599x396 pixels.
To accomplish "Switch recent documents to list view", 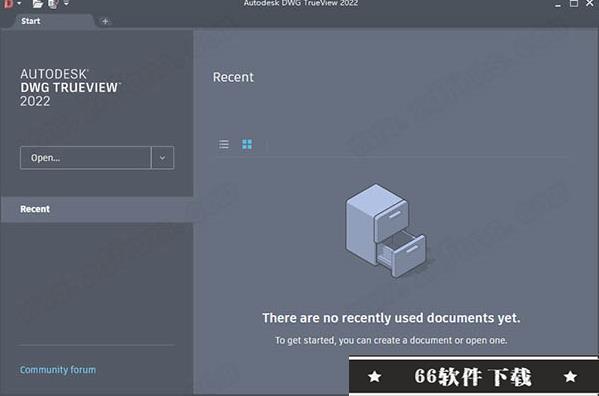I will click(x=224, y=144).
